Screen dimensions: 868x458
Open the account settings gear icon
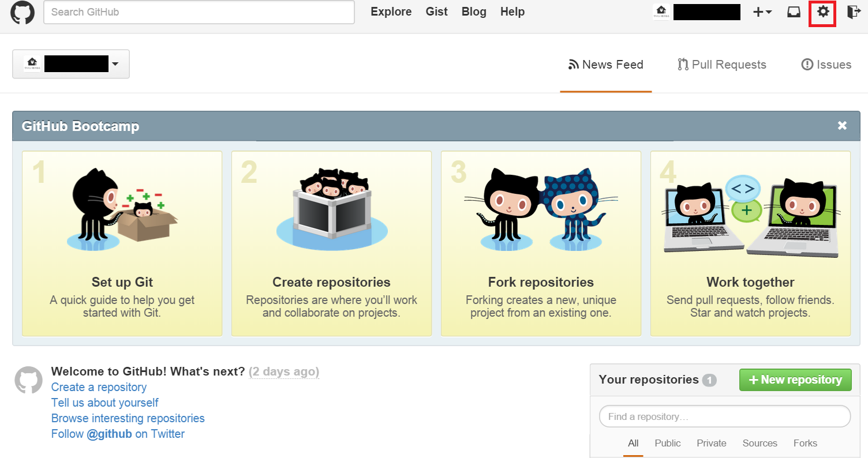pyautogui.click(x=822, y=12)
